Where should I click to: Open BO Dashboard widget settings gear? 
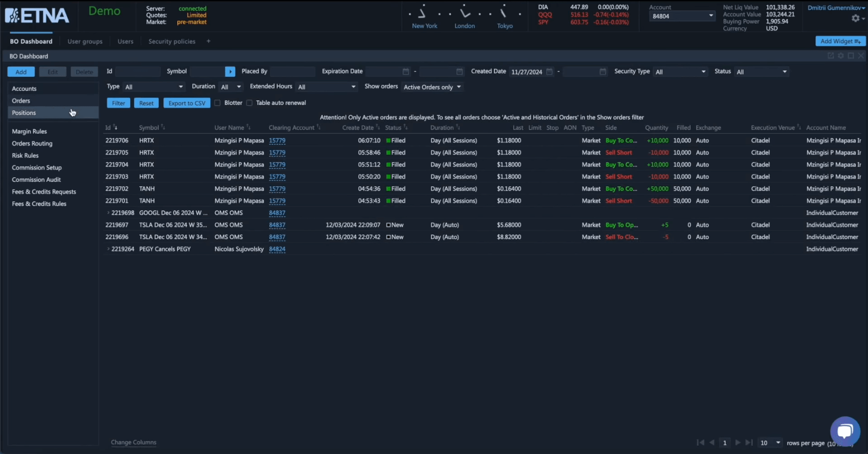pyautogui.click(x=841, y=56)
